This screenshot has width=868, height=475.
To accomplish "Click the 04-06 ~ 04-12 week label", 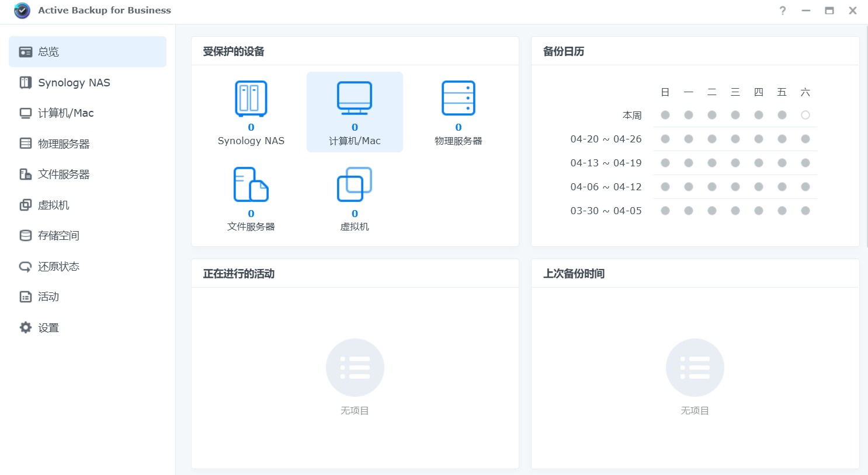I will 606,187.
